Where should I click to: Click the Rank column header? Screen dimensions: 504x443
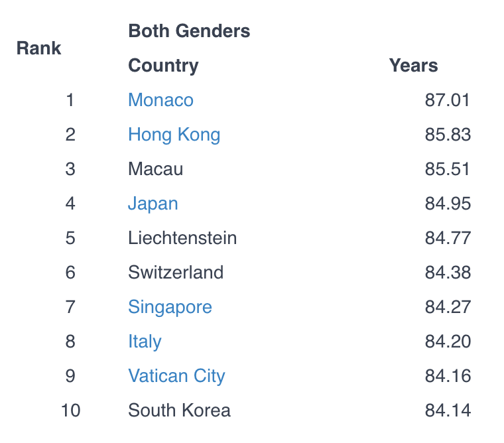38,48
